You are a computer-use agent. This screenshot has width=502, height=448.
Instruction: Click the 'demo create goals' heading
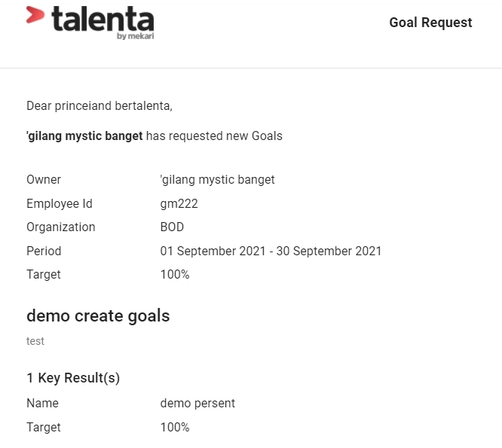(x=98, y=316)
